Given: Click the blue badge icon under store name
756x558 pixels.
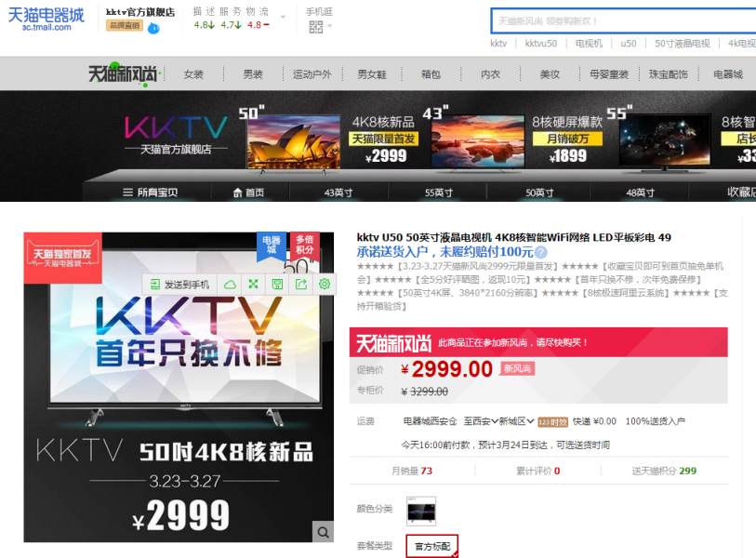Looking at the screenshot, I should click(153, 29).
